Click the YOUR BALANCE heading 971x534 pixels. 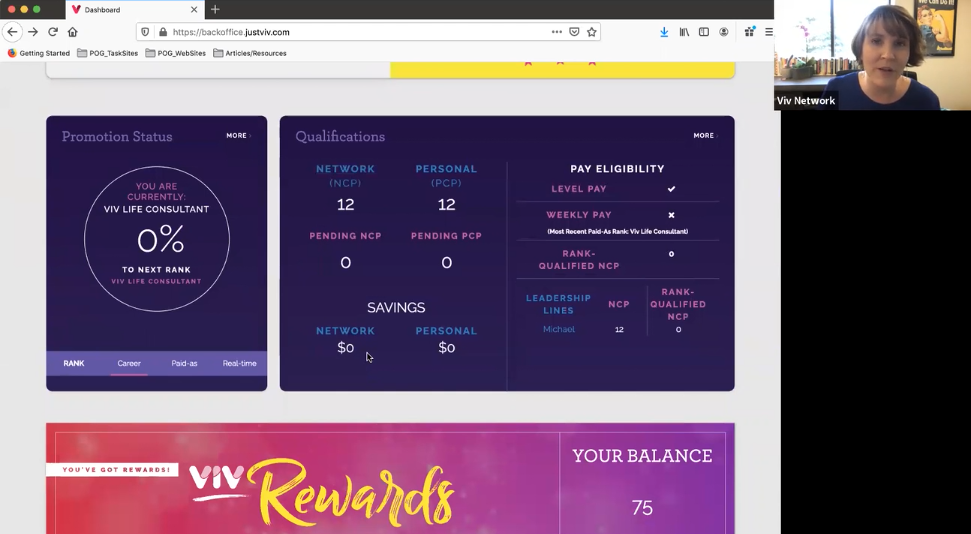point(642,456)
